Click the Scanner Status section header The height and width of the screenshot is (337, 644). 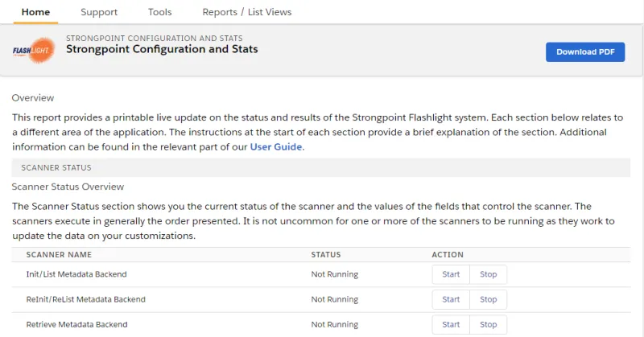tap(320, 167)
